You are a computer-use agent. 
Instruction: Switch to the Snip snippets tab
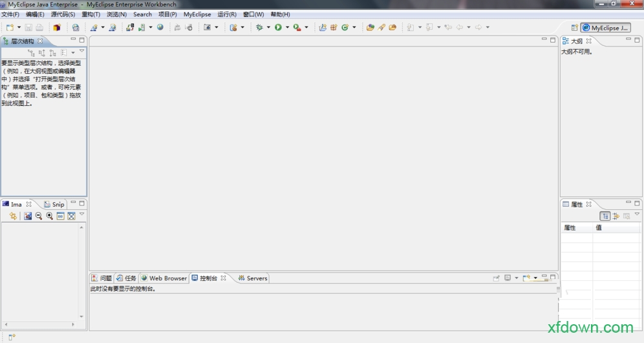tap(54, 204)
